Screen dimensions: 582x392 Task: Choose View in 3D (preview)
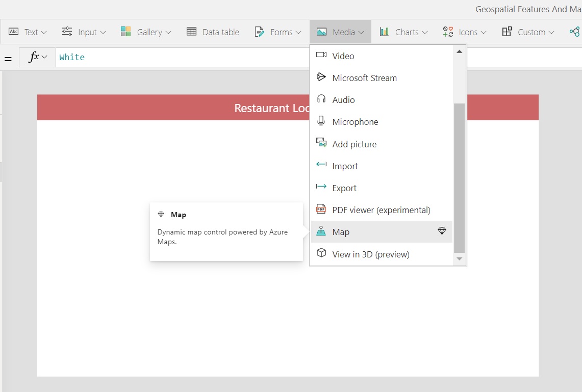370,254
